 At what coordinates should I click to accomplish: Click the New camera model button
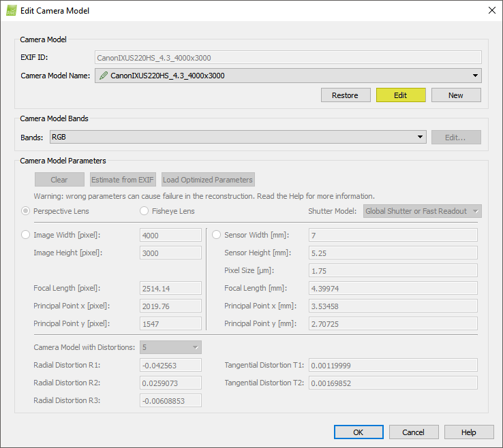456,95
